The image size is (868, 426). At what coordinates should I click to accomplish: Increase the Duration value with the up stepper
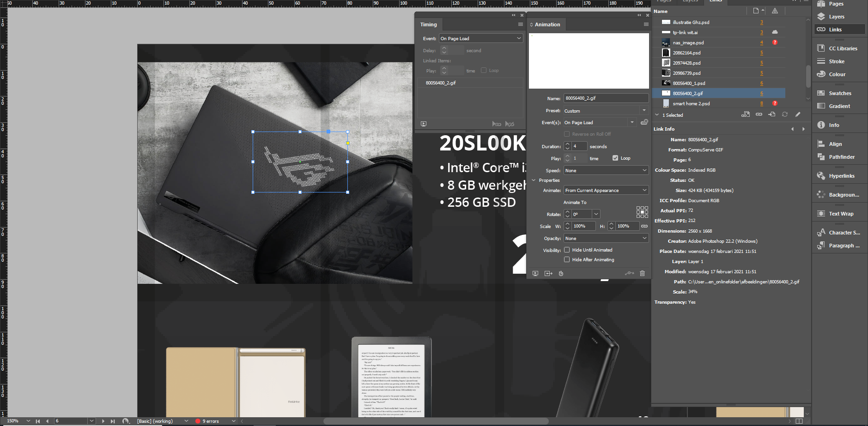coord(567,144)
